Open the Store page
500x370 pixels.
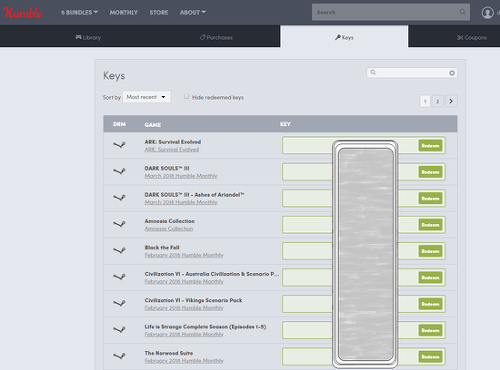[159, 12]
